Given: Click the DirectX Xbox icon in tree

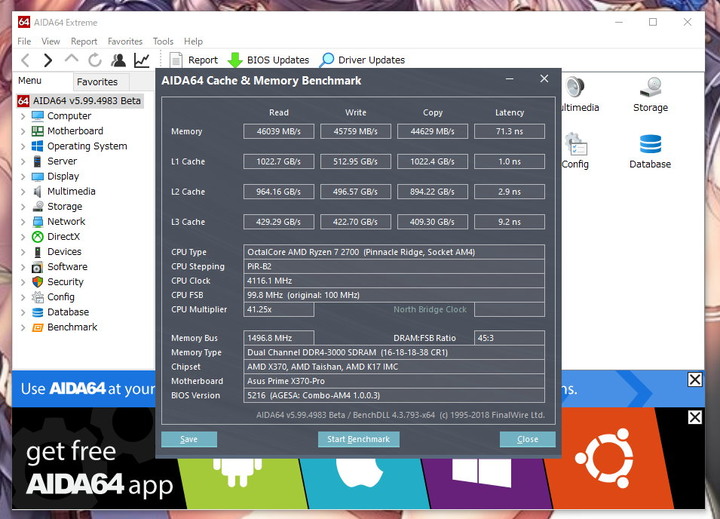Looking at the screenshot, I should tap(38, 237).
